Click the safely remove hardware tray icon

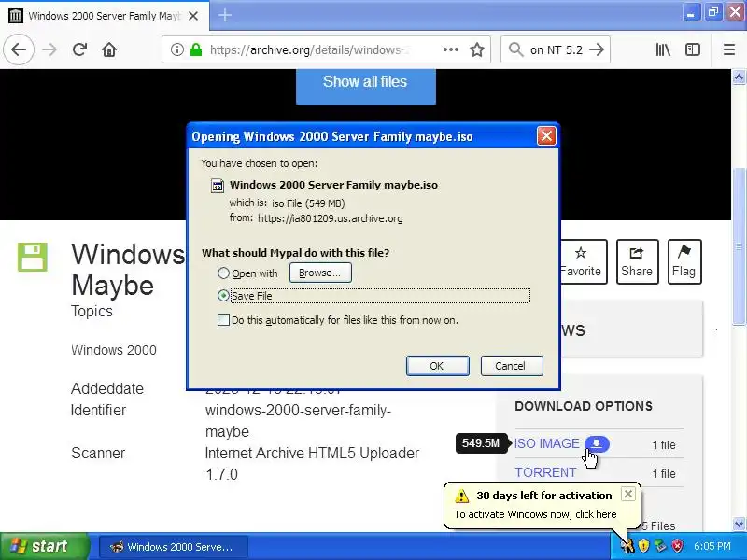coord(660,546)
